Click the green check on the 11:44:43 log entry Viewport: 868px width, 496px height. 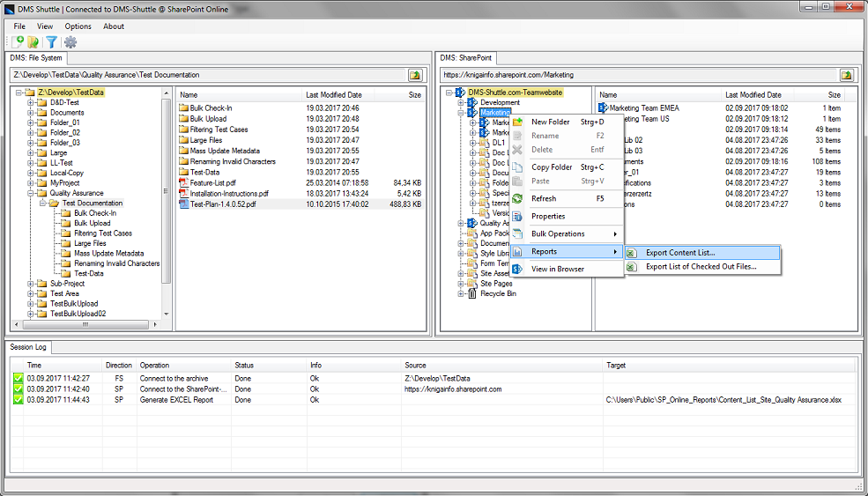coord(19,400)
